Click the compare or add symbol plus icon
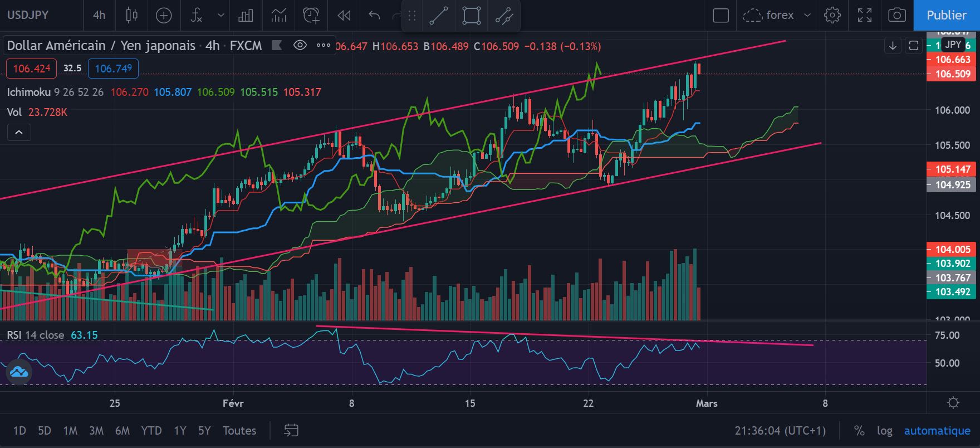Screen dimensions: 980x448 coord(164,15)
